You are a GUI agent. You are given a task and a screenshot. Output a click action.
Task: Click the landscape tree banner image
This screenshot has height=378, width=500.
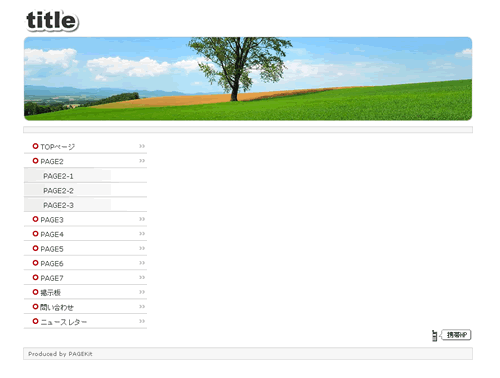[x=248, y=79]
